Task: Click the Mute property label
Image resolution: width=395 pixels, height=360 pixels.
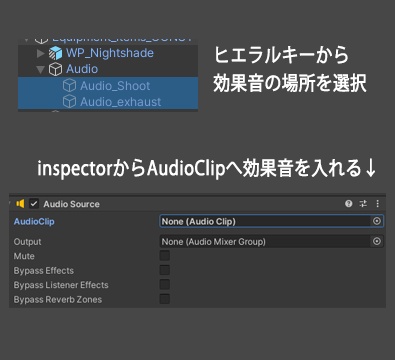Action: (x=24, y=256)
